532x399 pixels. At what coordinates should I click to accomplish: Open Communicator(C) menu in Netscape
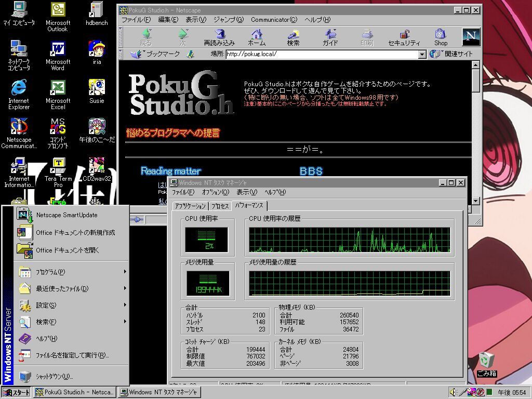click(274, 20)
